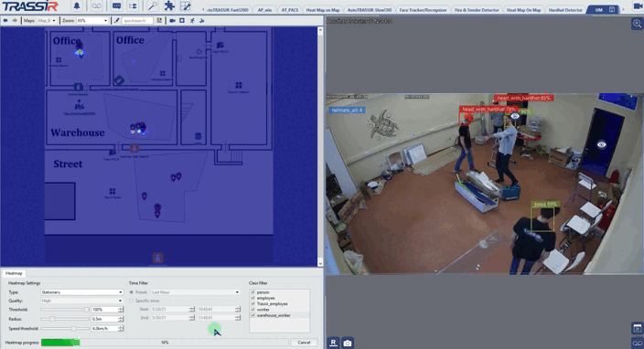Uncheck the Trassir_employee class filter
The image size is (644, 349).
click(253, 303)
